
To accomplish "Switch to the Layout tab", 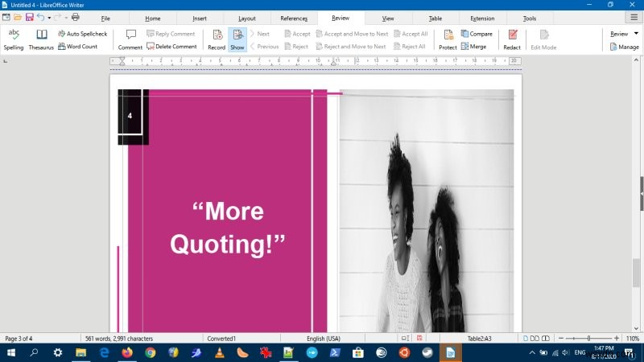I will click(247, 19).
